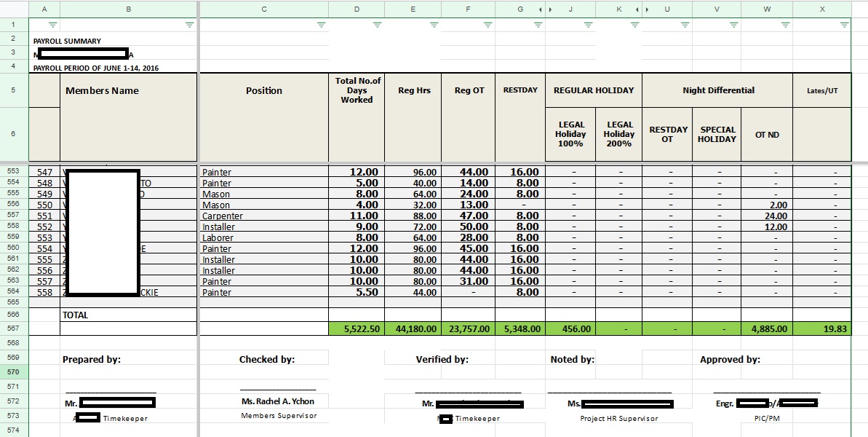Select total restday 5,348.00 cell

tap(520, 328)
